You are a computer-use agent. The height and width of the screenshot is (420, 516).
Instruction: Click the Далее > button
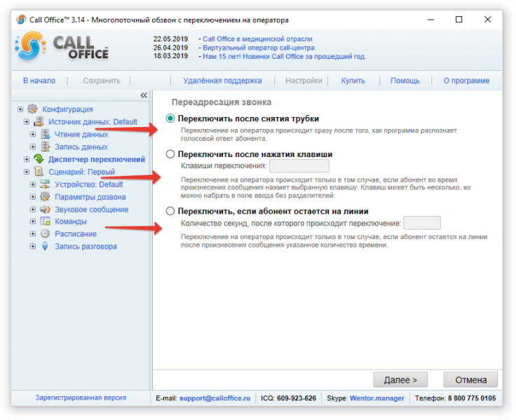[x=400, y=380]
